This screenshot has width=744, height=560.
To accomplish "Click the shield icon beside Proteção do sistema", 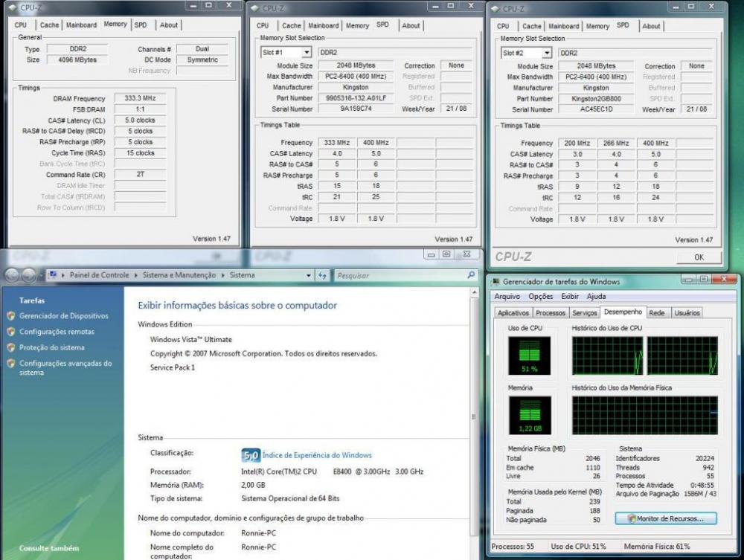I will tap(10, 347).
